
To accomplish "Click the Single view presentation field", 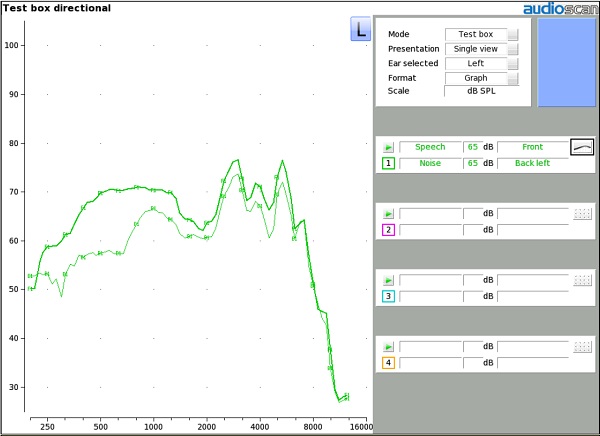I will point(476,49).
